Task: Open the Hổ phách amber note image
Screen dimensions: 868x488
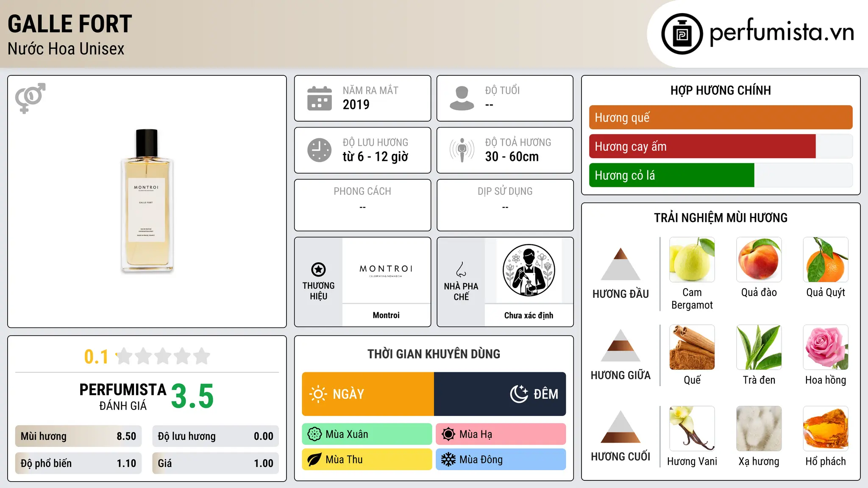Action: [826, 429]
